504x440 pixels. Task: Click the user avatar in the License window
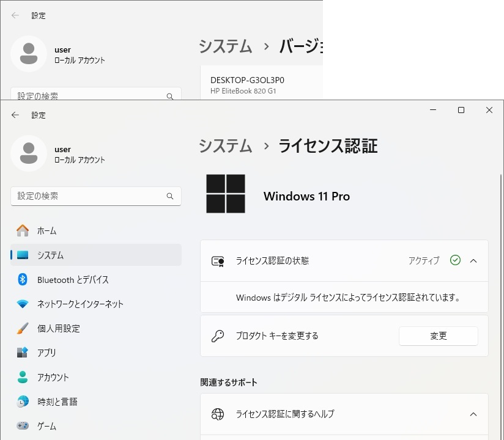[29, 153]
